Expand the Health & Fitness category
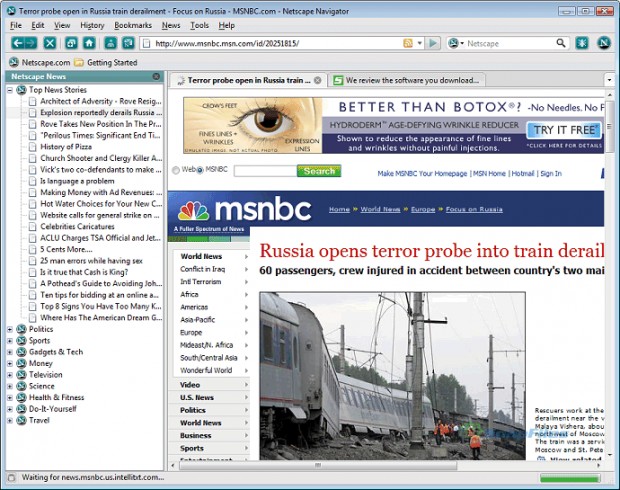This screenshot has height=490, width=620. pyautogui.click(x=10, y=397)
